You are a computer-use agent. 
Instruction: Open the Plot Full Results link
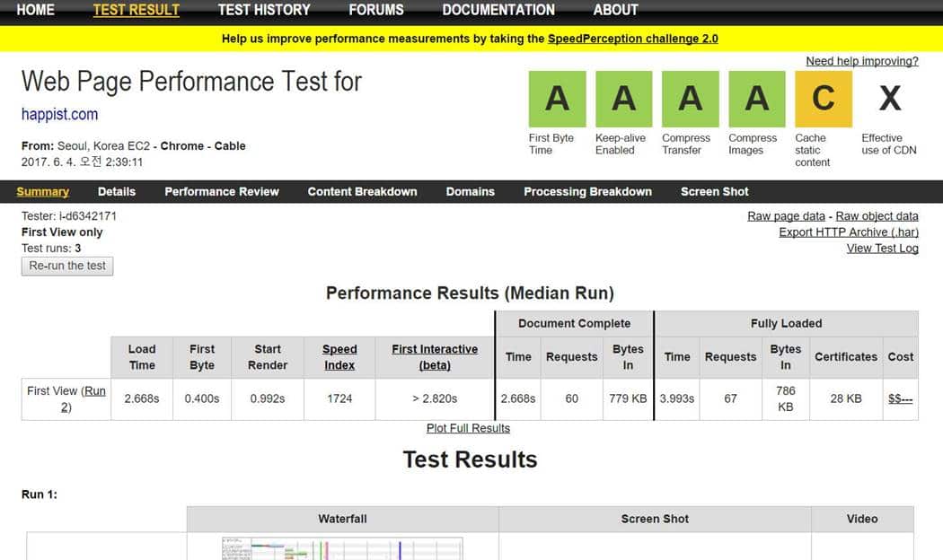(x=468, y=428)
